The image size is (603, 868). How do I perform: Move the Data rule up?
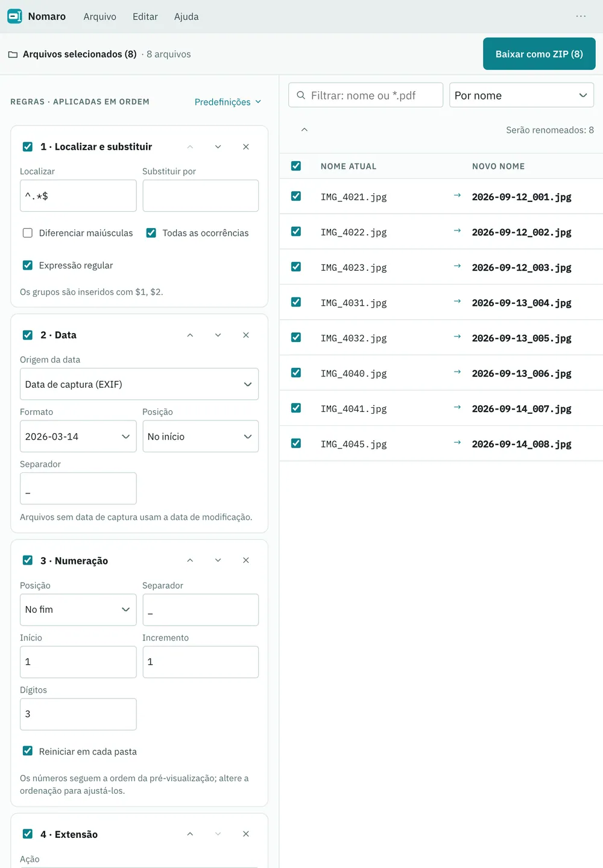190,335
